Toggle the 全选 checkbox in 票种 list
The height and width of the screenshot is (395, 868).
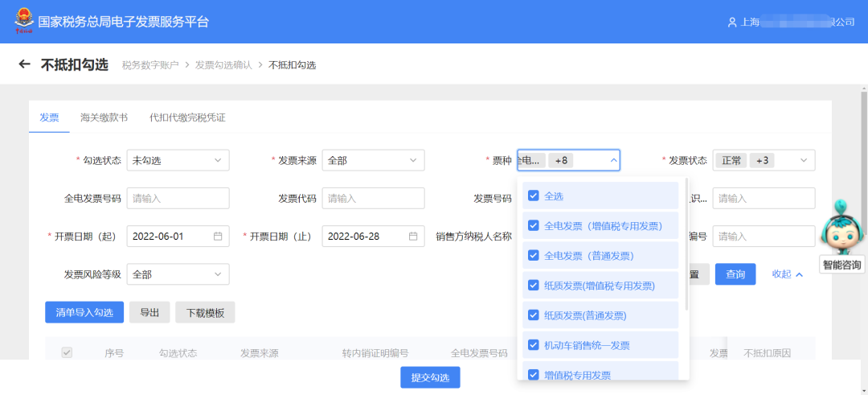(x=533, y=195)
